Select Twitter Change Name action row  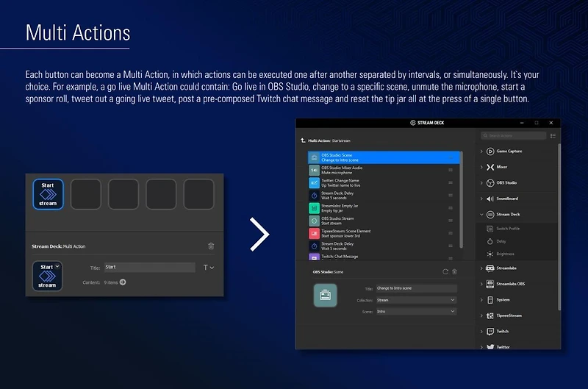[384, 182]
